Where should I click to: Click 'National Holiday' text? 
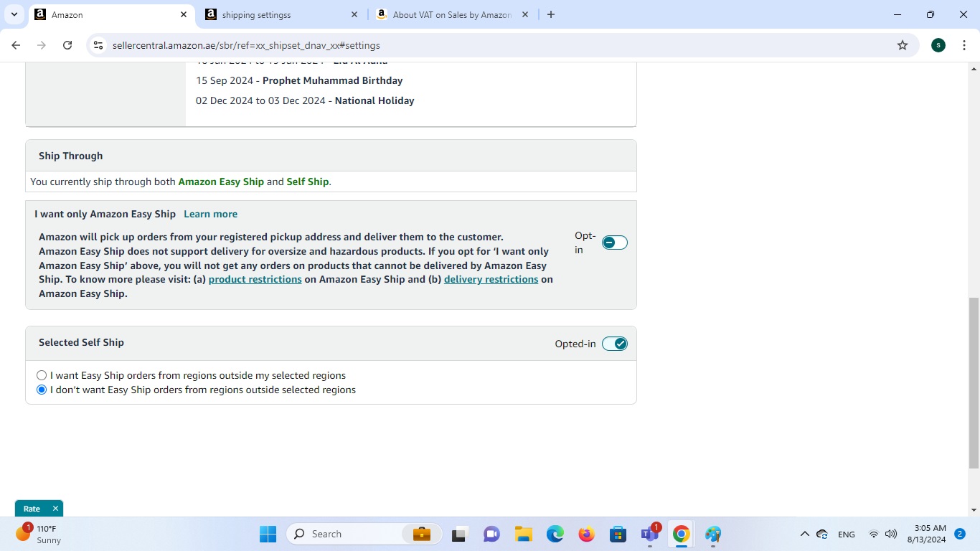[x=374, y=100]
